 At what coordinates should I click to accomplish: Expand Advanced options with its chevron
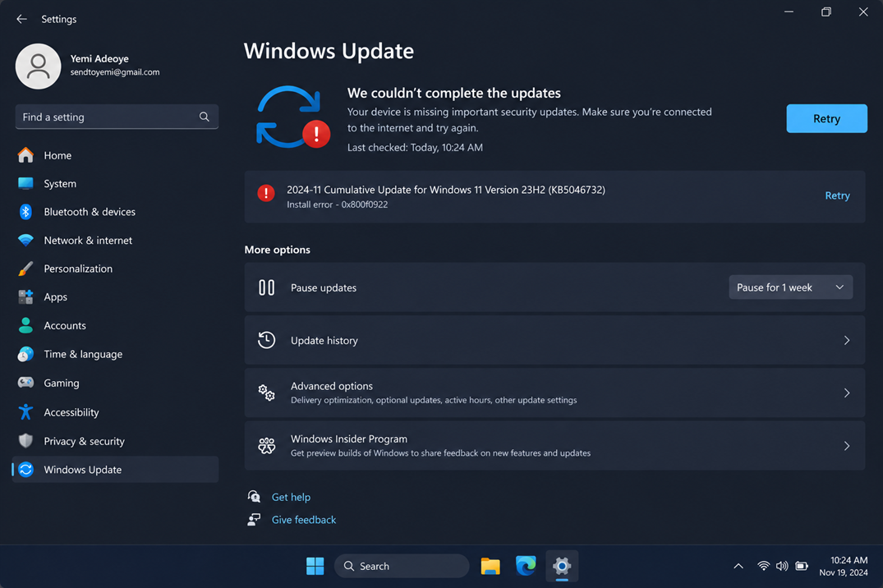point(846,393)
